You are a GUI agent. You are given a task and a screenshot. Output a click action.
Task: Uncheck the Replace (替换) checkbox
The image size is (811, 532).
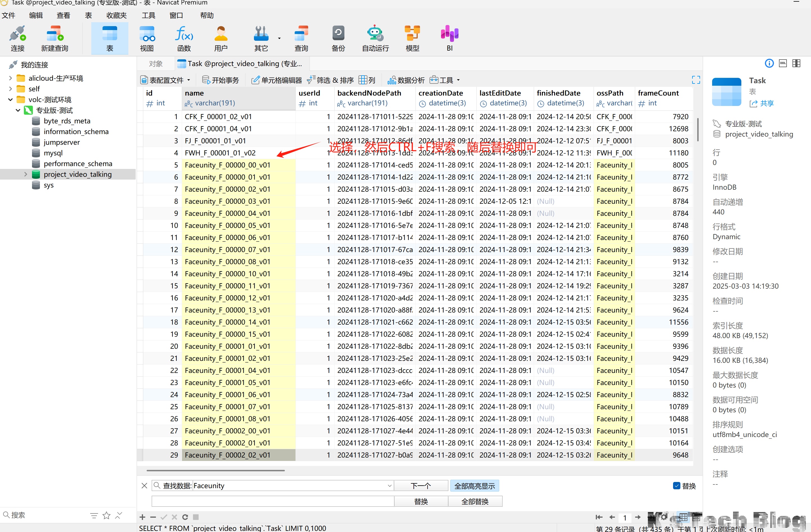676,486
